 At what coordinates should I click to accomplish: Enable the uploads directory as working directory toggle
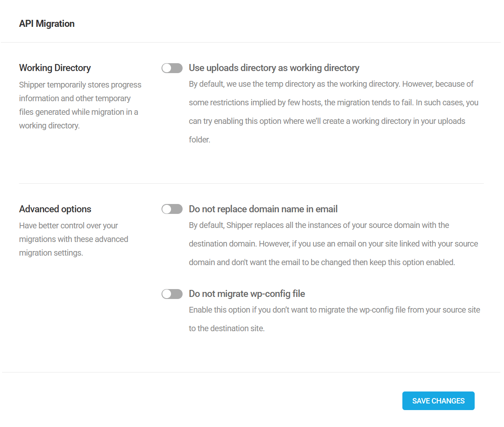click(x=172, y=68)
